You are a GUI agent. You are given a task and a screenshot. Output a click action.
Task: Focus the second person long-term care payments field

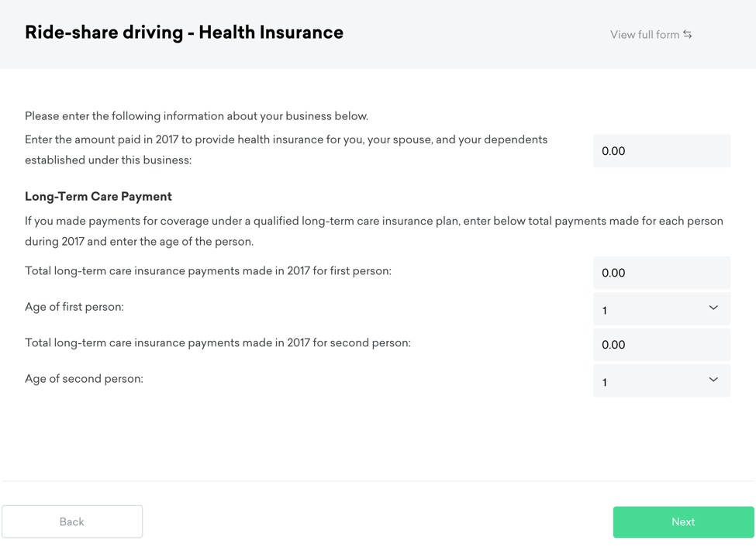point(661,345)
